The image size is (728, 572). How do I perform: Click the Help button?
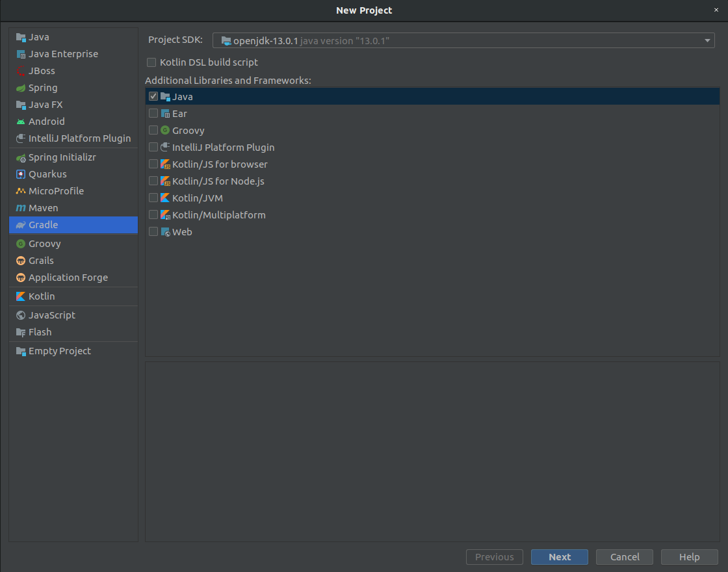690,557
